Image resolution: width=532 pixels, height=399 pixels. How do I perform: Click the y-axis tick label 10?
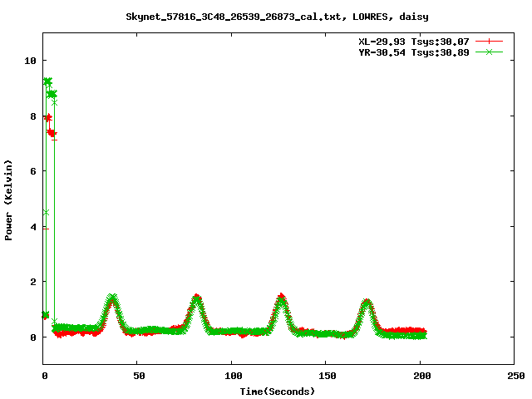(x=30, y=61)
